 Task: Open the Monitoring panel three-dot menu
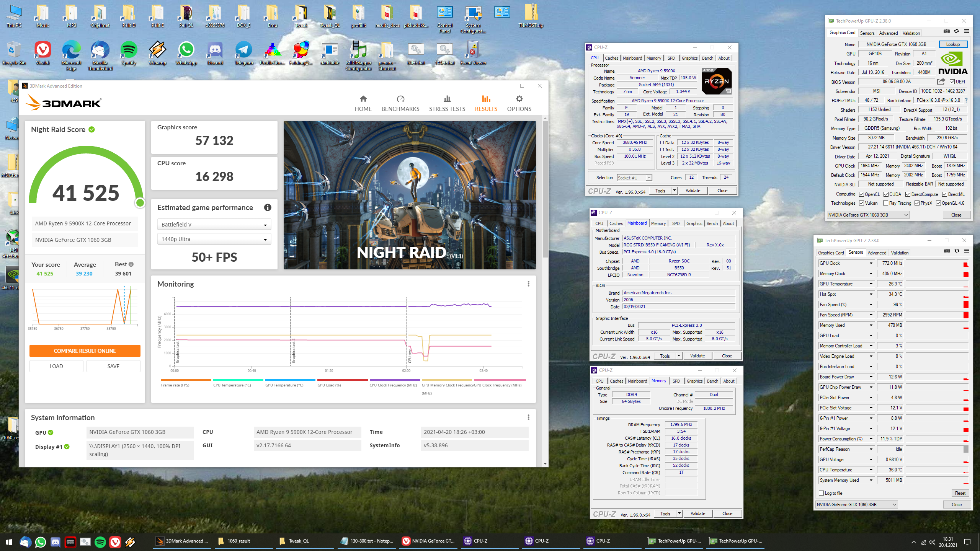click(528, 284)
